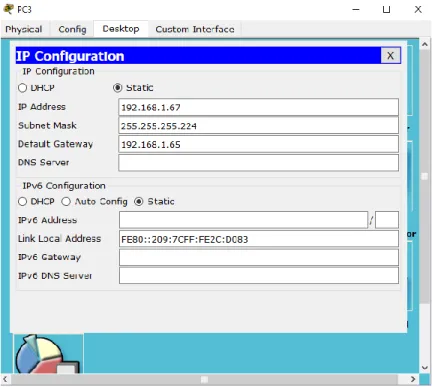Focus the empty DNS Server field
This screenshot has height=387, width=432.
coord(258,163)
